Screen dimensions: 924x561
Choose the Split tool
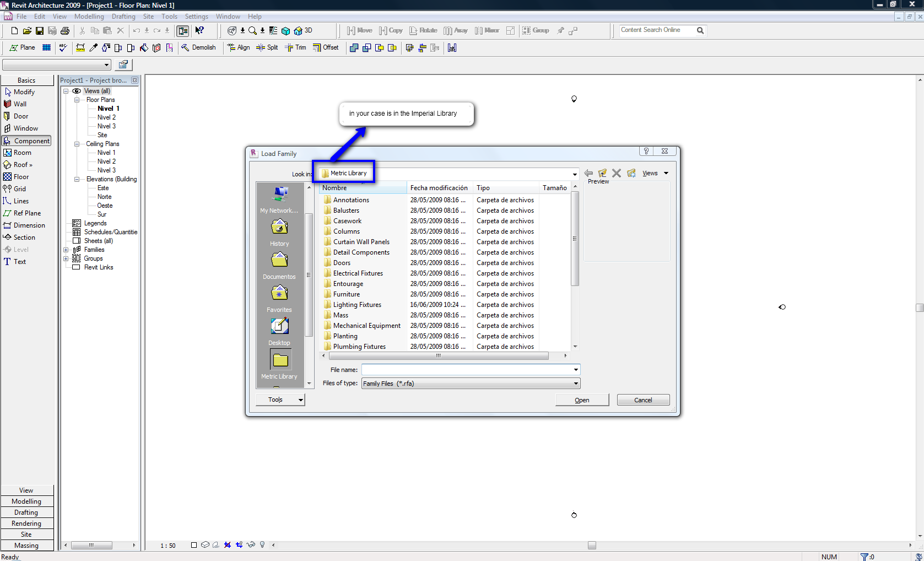267,48
